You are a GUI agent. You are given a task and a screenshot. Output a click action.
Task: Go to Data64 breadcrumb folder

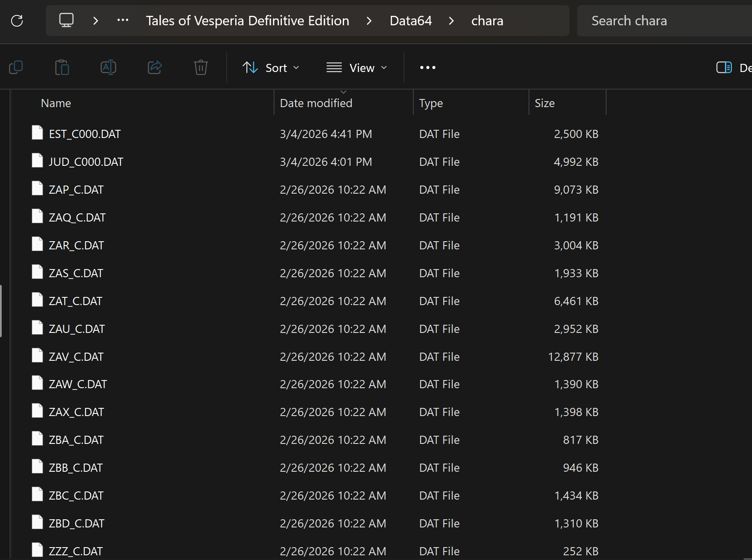pyautogui.click(x=410, y=21)
